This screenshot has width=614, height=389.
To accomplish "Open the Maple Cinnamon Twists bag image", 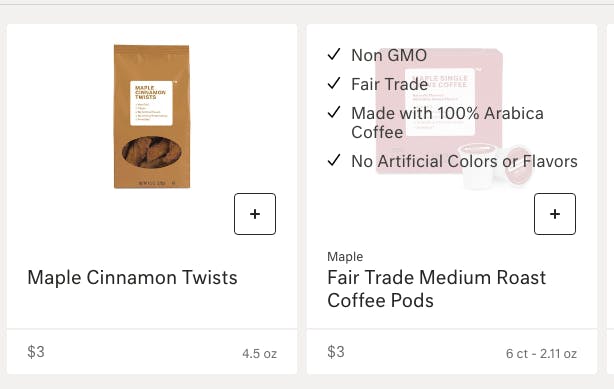I will pyautogui.click(x=152, y=116).
